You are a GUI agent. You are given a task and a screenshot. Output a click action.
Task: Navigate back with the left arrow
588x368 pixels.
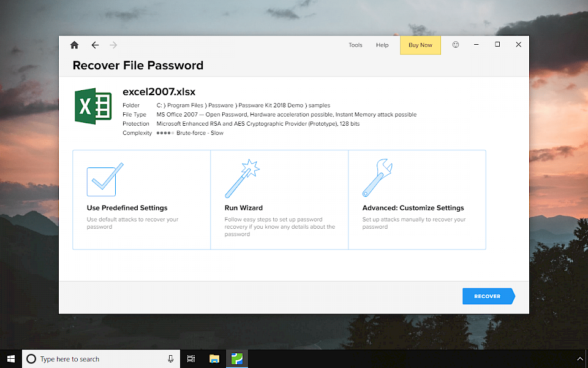[x=96, y=45]
